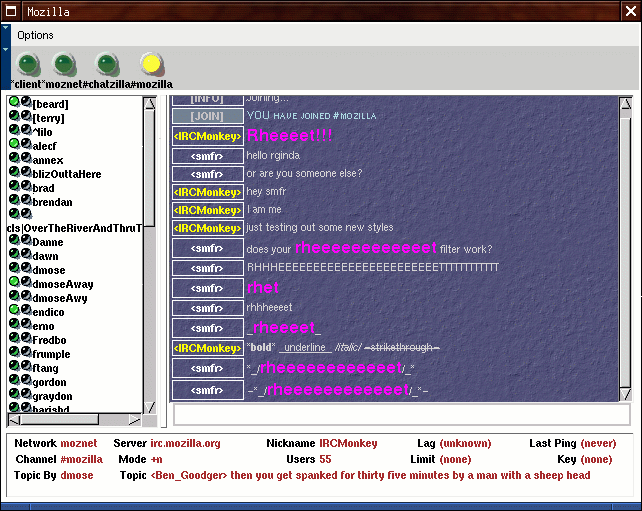Click the [JOIN] message label
The height and width of the screenshot is (511, 642).
point(208,116)
